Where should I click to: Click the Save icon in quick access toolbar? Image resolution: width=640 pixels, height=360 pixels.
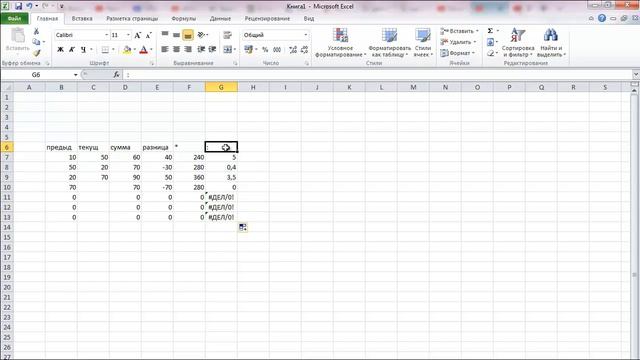[18, 6]
